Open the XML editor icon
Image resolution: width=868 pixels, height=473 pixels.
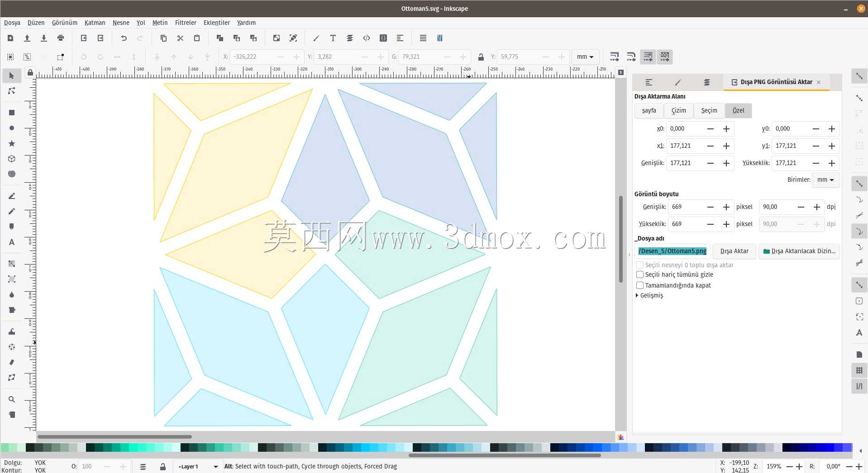[367, 38]
